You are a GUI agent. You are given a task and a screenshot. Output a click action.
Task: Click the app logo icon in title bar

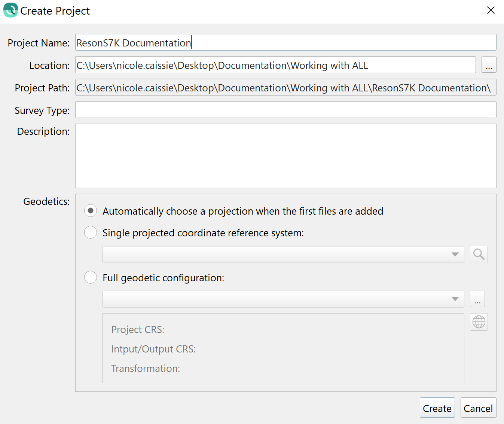coord(10,10)
